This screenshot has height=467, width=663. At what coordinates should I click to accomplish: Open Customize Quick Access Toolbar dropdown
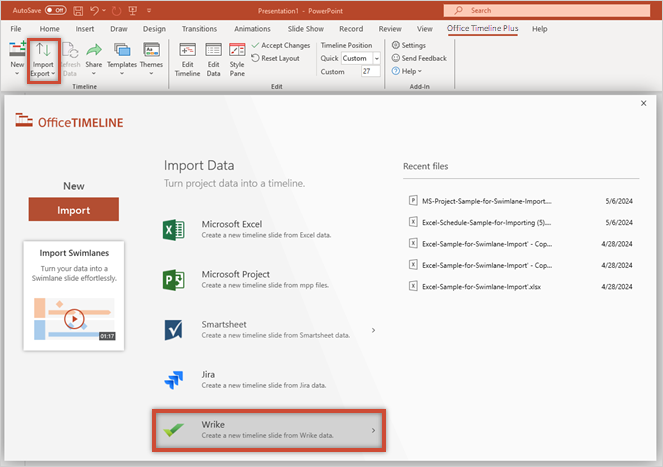point(149,11)
